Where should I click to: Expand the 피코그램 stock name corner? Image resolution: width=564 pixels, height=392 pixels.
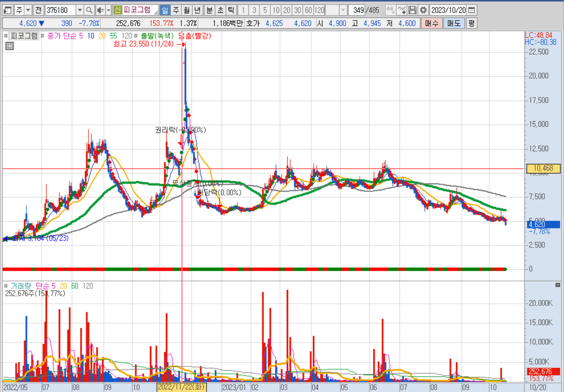pos(156,13)
